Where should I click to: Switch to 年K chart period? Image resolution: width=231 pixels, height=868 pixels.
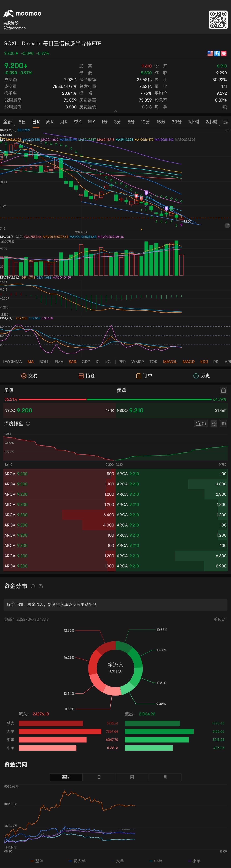pyautogui.click(x=91, y=122)
